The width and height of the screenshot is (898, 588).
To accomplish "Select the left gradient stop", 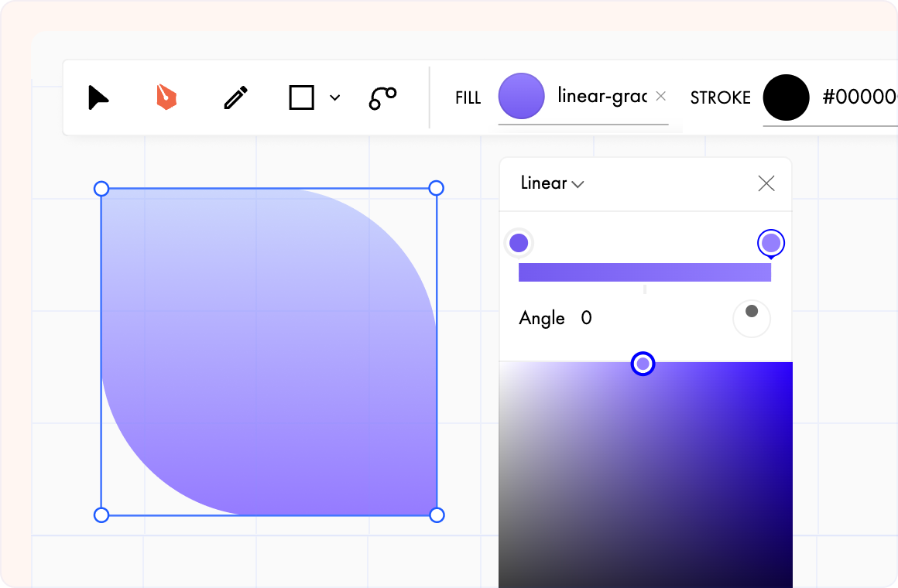I will (519, 242).
